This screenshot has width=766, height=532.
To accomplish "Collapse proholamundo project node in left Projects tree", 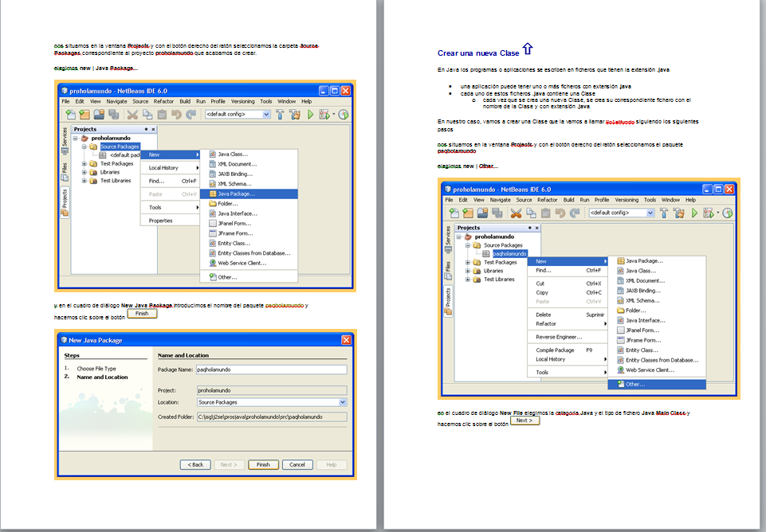I will pos(76,138).
